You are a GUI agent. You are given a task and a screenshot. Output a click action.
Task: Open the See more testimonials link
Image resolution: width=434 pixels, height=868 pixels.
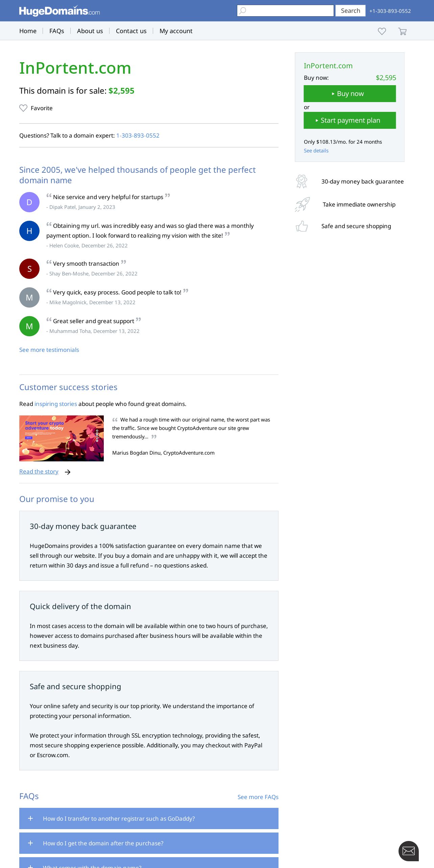click(49, 350)
